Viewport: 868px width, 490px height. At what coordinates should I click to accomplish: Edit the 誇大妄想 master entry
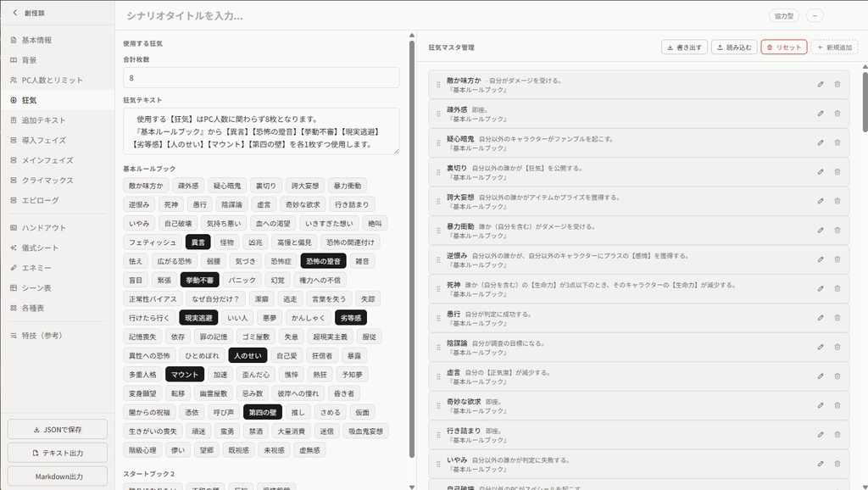tap(821, 201)
